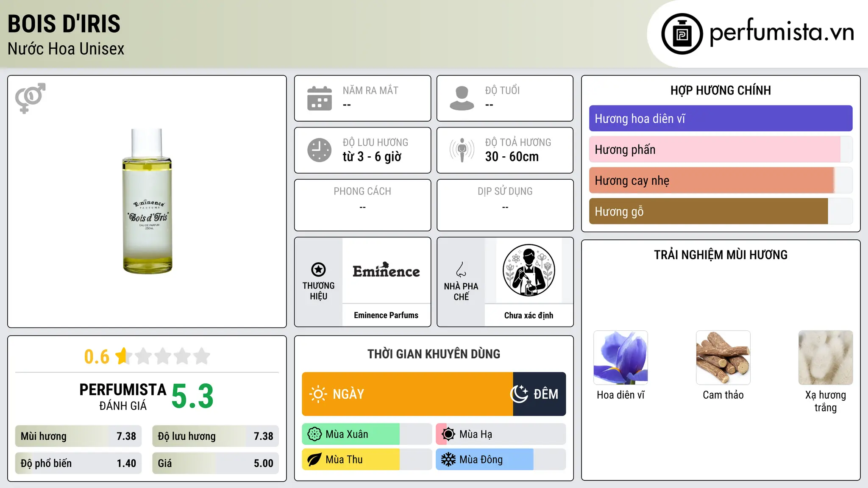Click the person icon beside Độ tuổi
This screenshot has height=488, width=868.
(462, 98)
